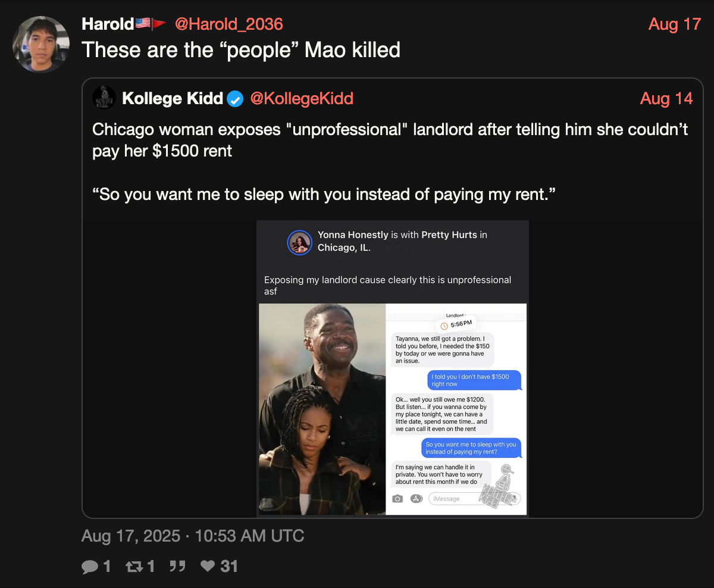Click the Kollege Kidd display name
The width and height of the screenshot is (714, 588).
(x=173, y=98)
